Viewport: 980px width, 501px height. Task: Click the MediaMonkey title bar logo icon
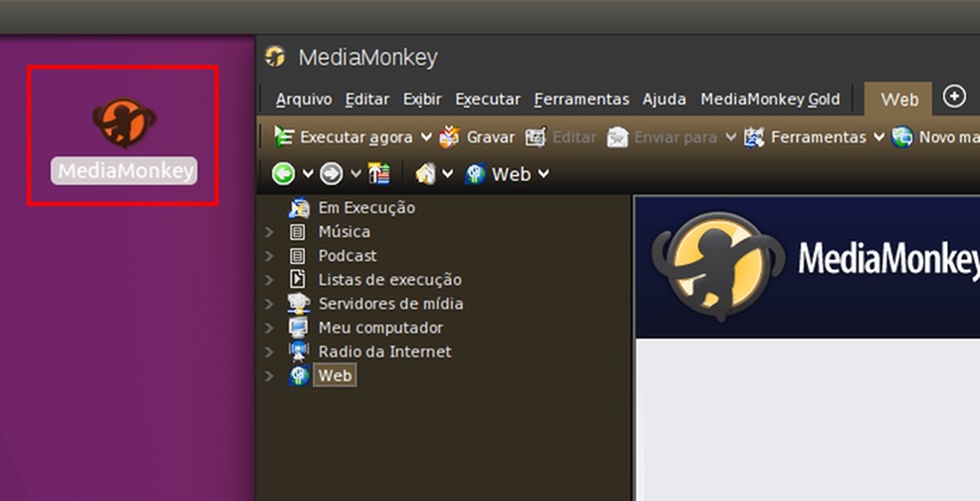(275, 56)
